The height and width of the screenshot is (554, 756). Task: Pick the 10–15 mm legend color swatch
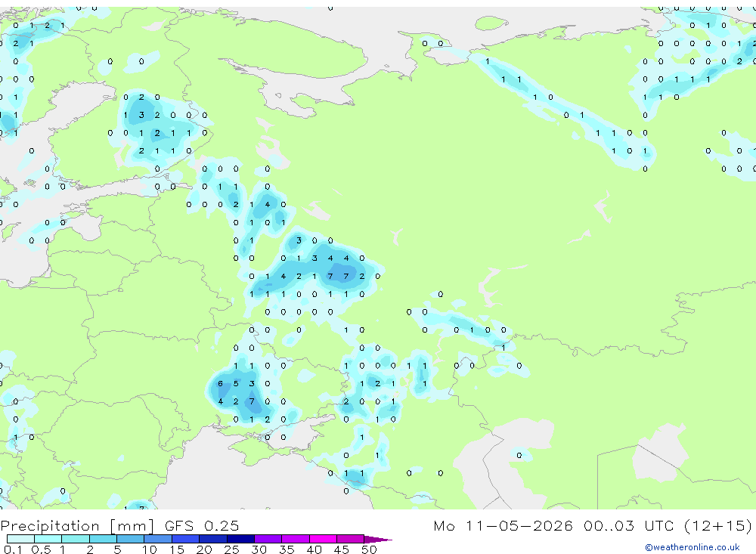tap(158, 539)
